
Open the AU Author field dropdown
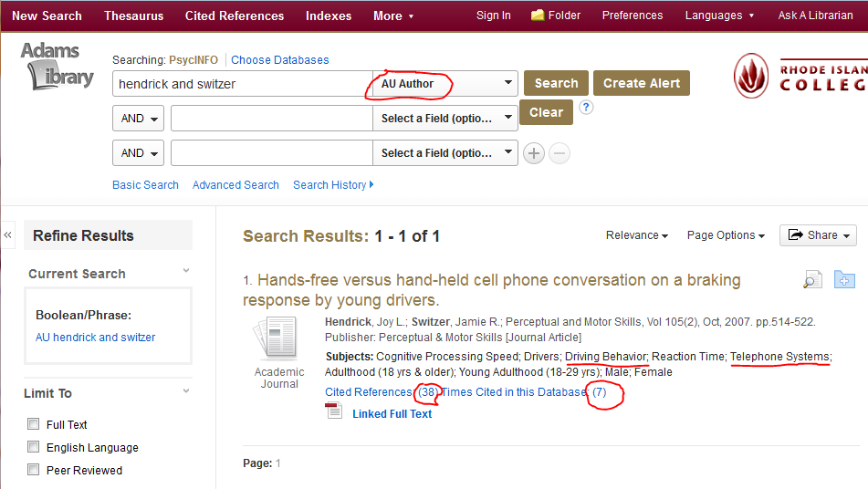445,84
